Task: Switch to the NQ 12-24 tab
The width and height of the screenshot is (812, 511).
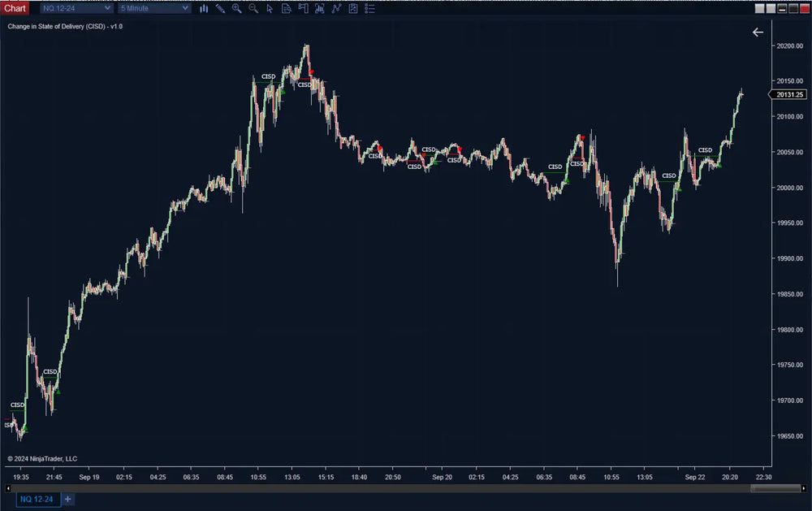Action: click(37, 499)
